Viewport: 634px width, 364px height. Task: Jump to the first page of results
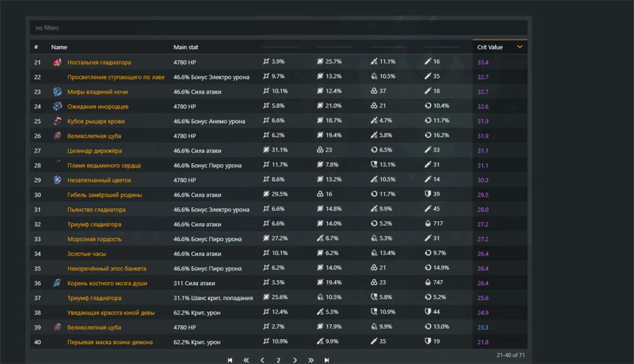click(x=230, y=360)
